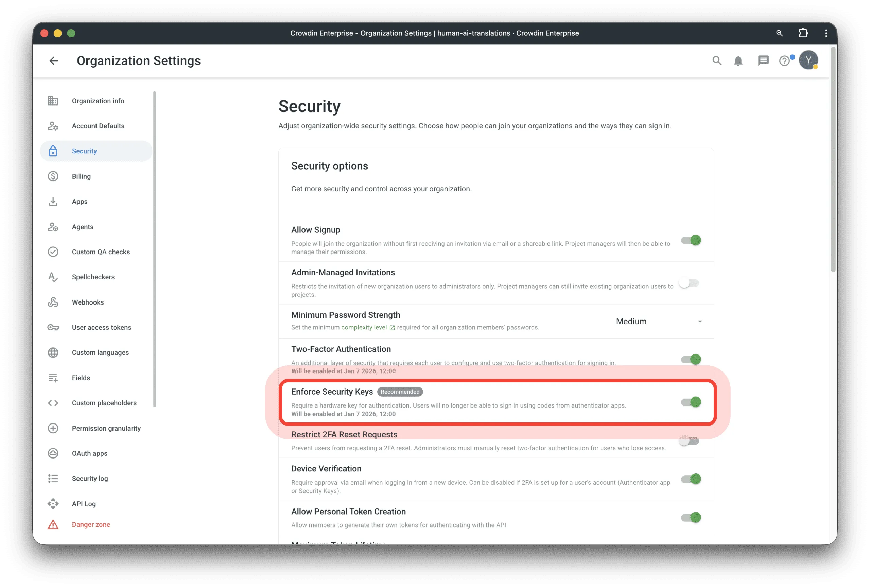Click the complexity level link
This screenshot has width=870, height=588.
[364, 327]
